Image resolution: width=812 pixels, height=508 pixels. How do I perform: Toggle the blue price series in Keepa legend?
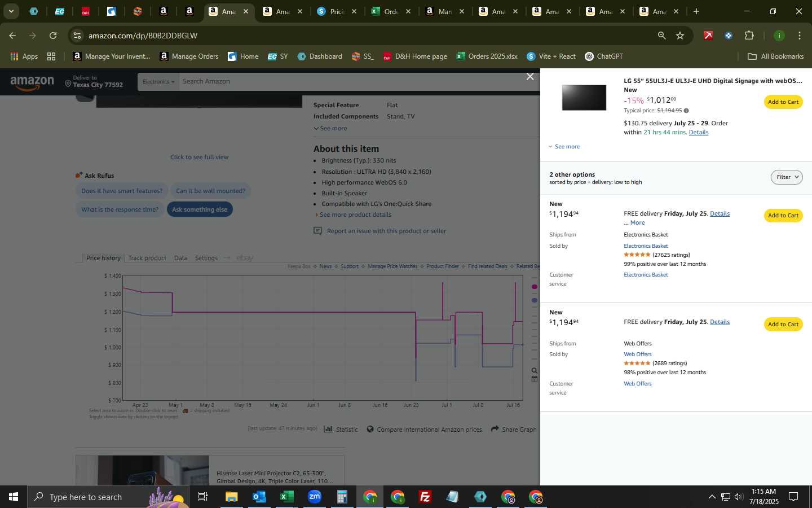535,300
